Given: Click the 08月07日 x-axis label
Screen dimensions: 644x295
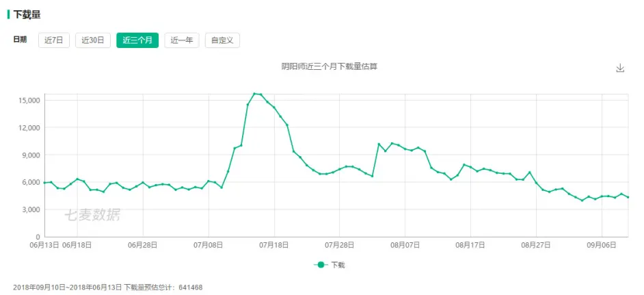Looking at the screenshot, I should (405, 245).
